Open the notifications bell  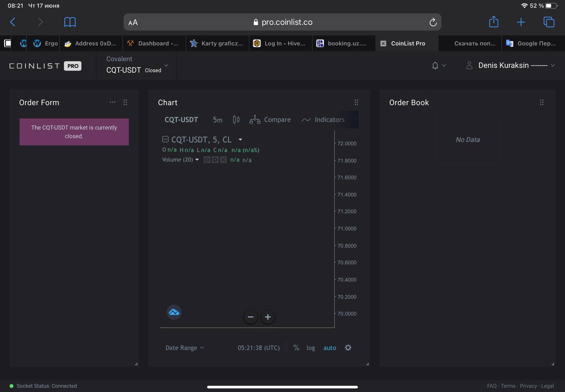pyautogui.click(x=435, y=65)
